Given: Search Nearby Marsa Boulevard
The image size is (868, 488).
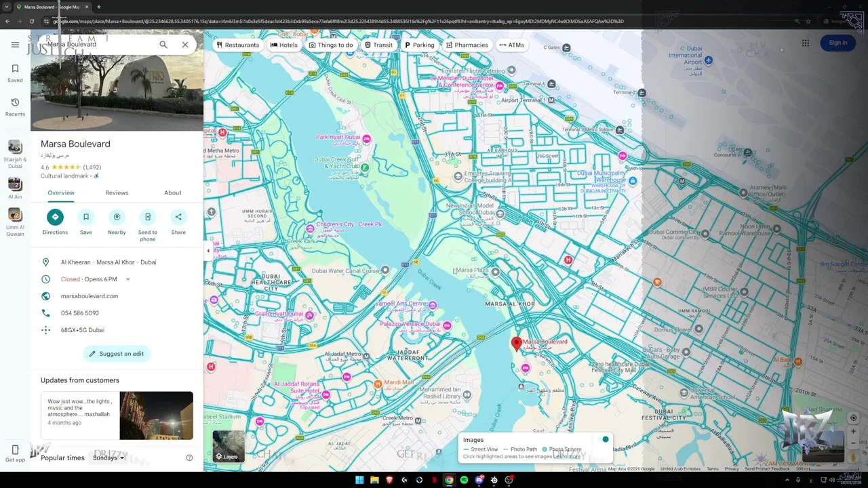Looking at the screenshot, I should click(117, 222).
